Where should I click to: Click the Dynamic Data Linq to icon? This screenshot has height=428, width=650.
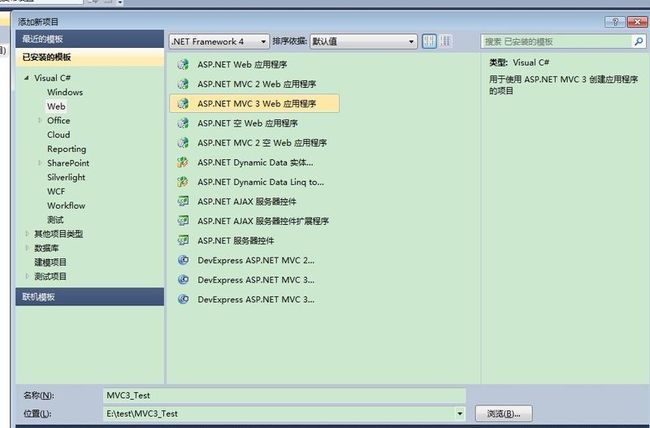pyautogui.click(x=183, y=182)
